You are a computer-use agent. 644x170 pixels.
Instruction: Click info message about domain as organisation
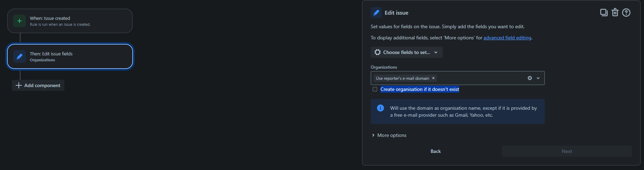click(x=458, y=111)
